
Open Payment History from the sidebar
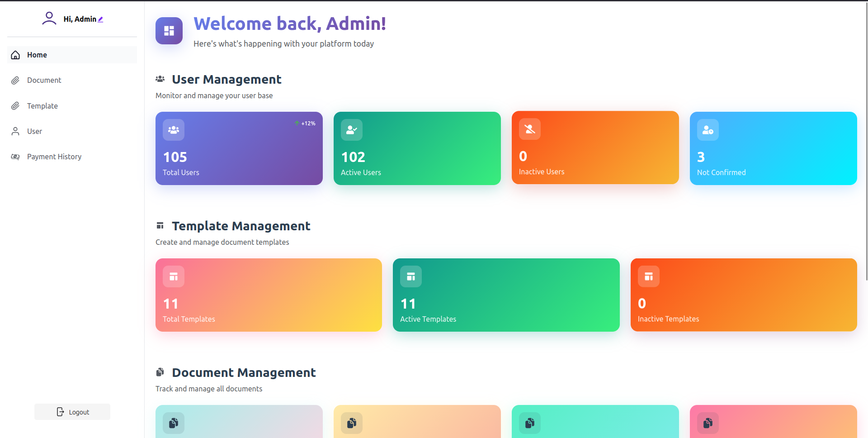[x=54, y=157]
